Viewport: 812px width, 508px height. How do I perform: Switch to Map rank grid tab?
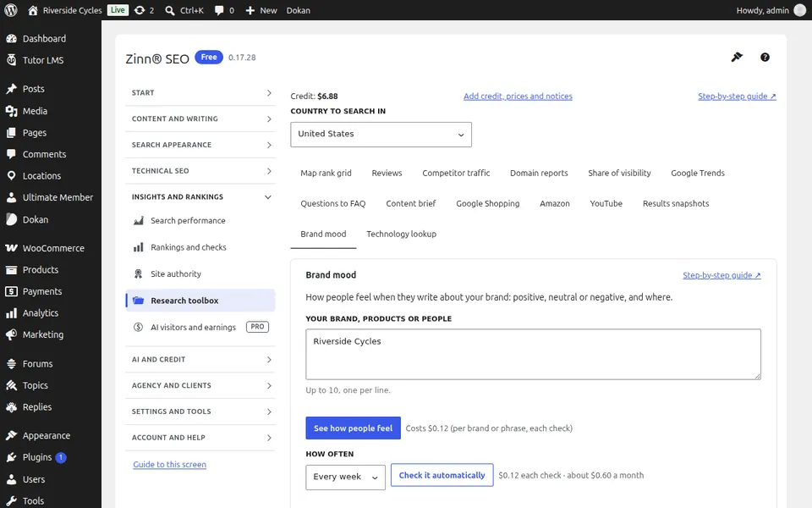[326, 173]
